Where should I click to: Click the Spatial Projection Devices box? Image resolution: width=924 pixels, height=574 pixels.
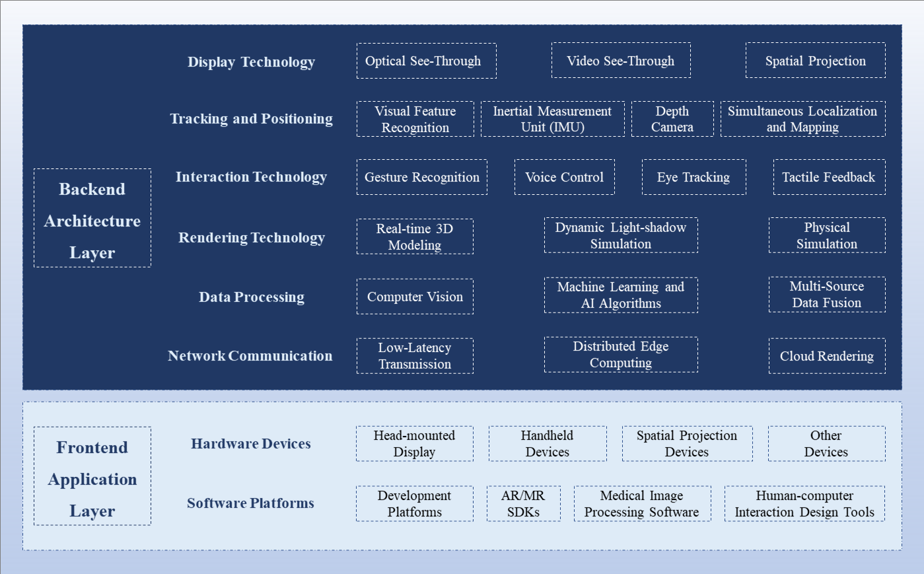(687, 444)
